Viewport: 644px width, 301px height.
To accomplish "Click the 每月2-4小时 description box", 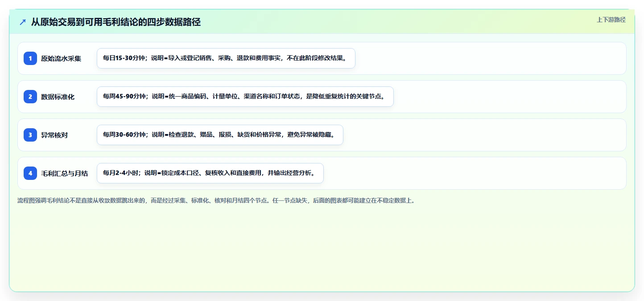I will click(210, 173).
